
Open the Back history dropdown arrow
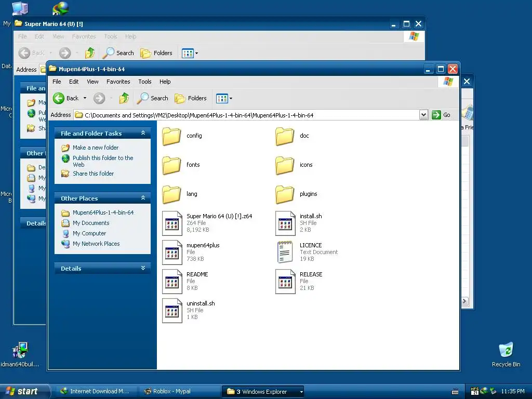pos(85,98)
